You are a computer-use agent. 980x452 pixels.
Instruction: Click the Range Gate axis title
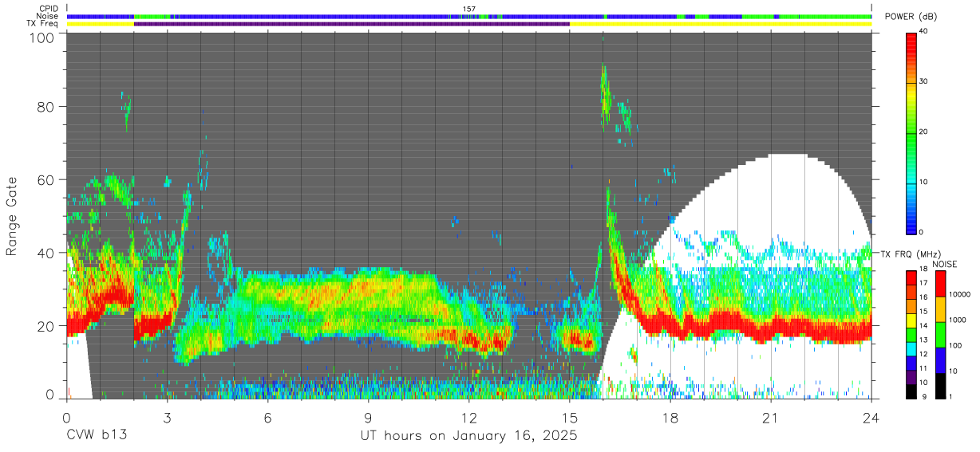coord(12,216)
